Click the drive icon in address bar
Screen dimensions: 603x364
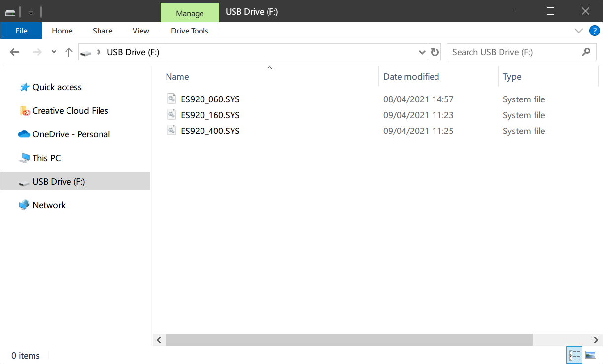(x=86, y=52)
